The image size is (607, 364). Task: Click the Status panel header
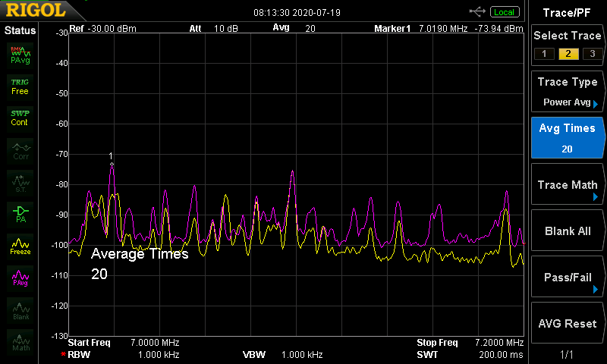tap(20, 30)
